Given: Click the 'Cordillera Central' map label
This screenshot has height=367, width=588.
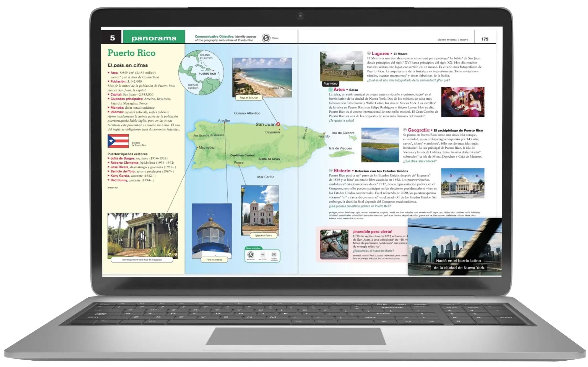Looking at the screenshot, I should coord(242,155).
